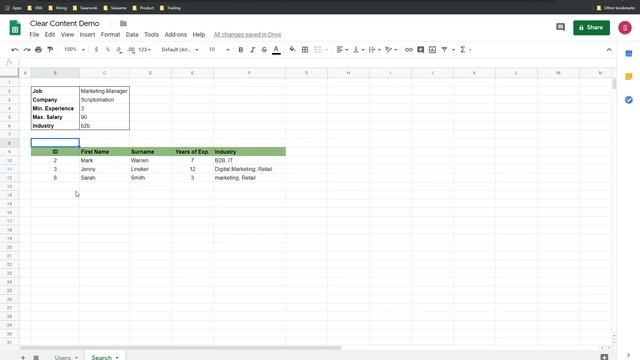Open the Keep side panel icon

629,76
